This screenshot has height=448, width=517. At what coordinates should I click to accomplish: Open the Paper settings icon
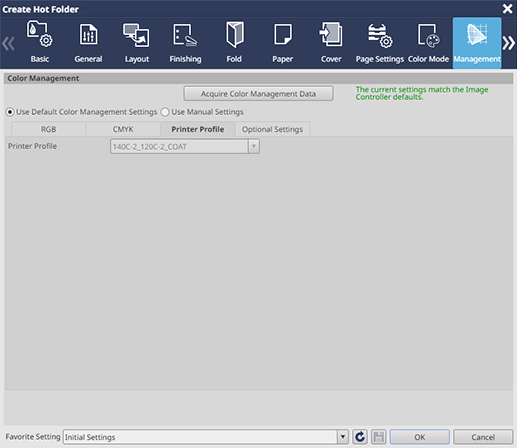coord(283,43)
